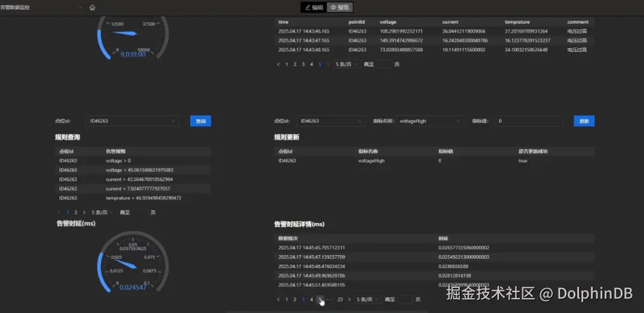Go to previous page in top alarm table
Screen dimensions: 644x313
278,64
